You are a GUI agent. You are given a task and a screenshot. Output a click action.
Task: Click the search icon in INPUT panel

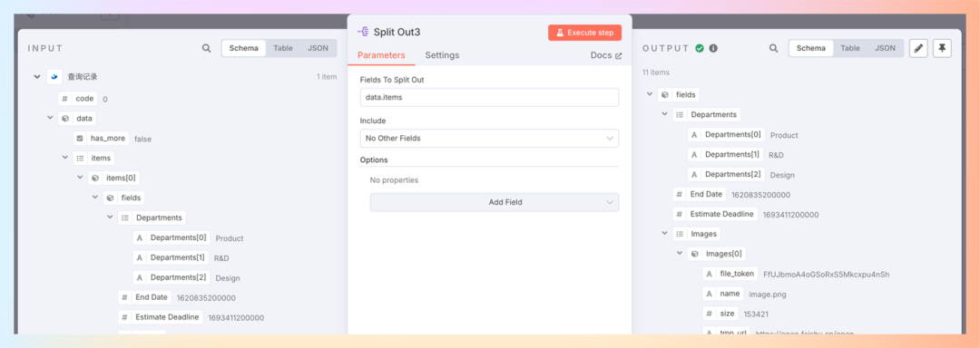206,48
